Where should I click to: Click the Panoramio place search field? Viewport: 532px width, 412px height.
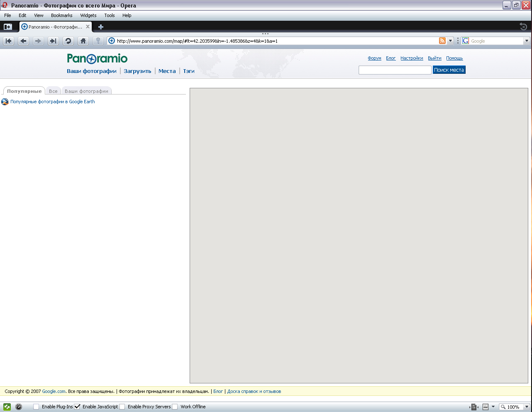coord(395,70)
